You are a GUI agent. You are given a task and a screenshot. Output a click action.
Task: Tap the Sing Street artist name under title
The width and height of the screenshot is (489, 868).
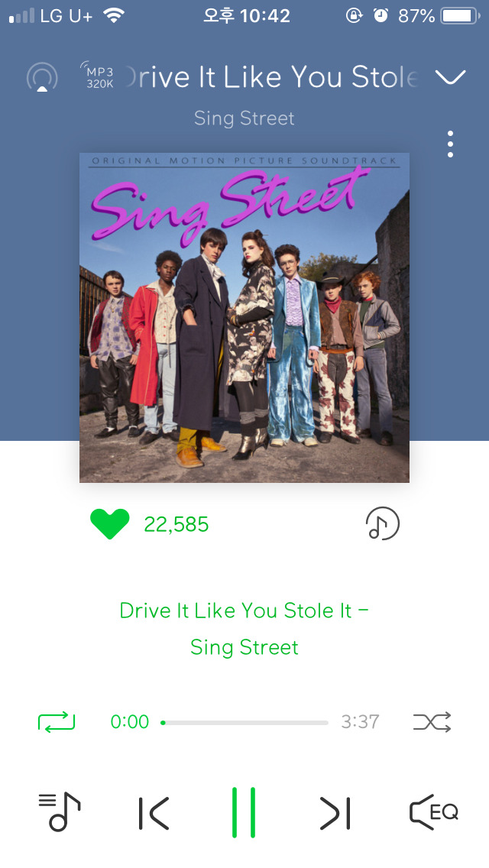coord(244,118)
